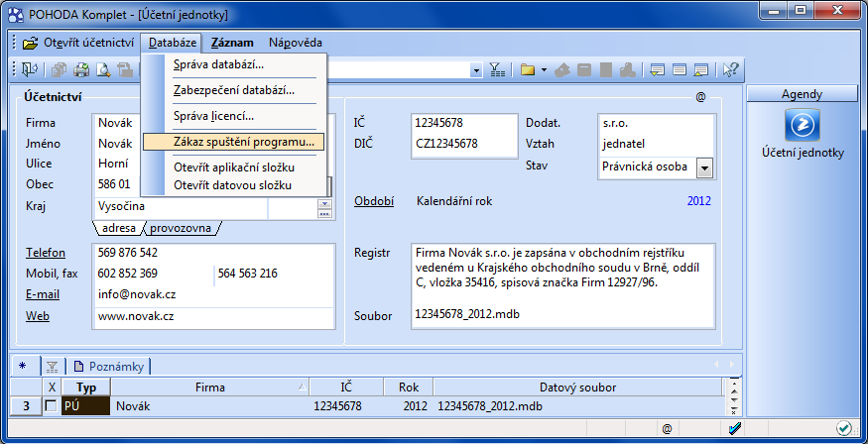The height and width of the screenshot is (444, 868).
Task: Select the filter tab beside Poznámky
Action: (x=52, y=367)
